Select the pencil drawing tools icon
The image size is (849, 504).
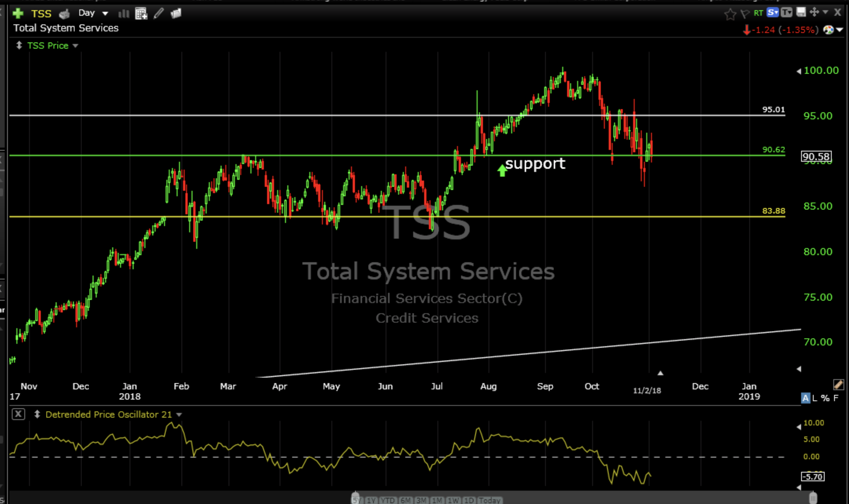pos(159,14)
